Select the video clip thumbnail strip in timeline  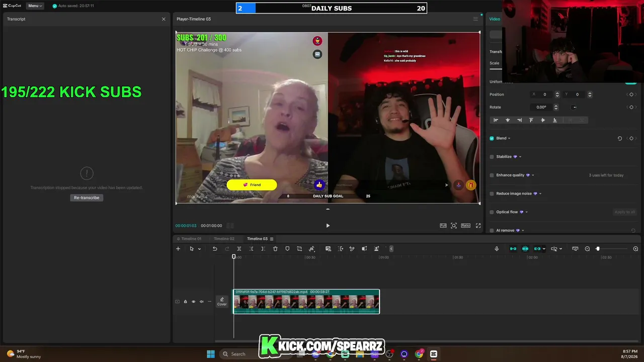click(x=306, y=302)
